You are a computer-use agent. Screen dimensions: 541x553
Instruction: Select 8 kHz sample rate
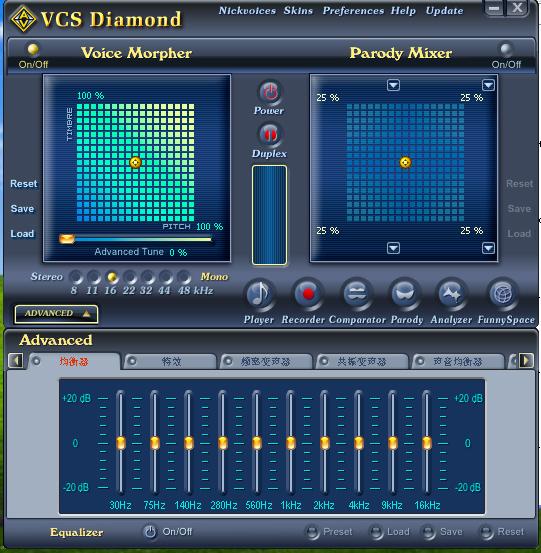click(75, 277)
